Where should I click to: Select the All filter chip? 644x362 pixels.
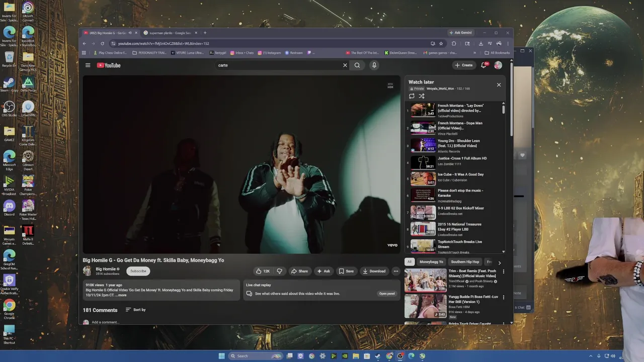[x=410, y=262]
